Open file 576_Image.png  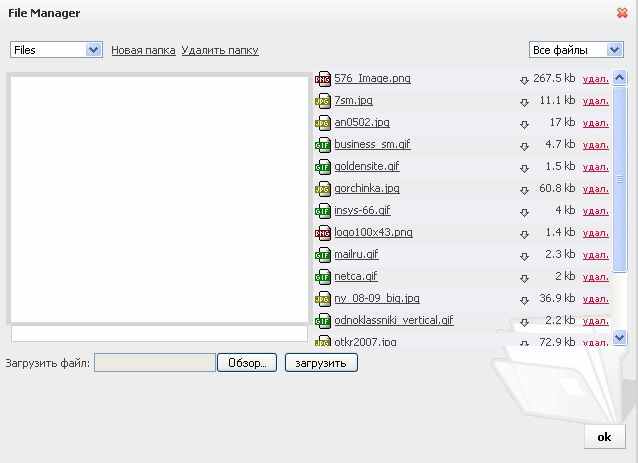click(x=372, y=78)
